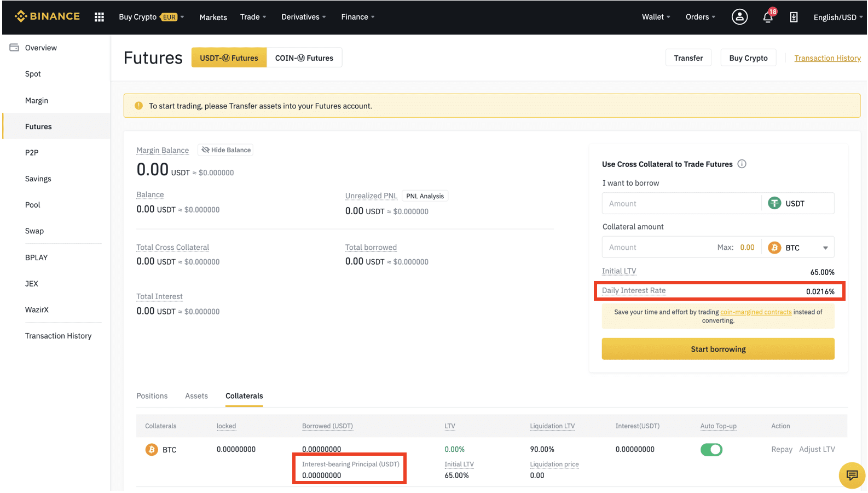Click the Start borrowing button

[x=718, y=349]
